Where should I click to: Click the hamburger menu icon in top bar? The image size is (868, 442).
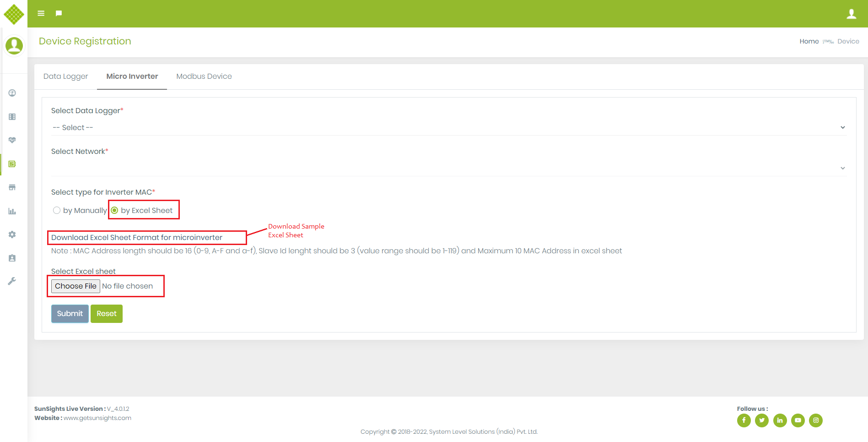tap(41, 13)
